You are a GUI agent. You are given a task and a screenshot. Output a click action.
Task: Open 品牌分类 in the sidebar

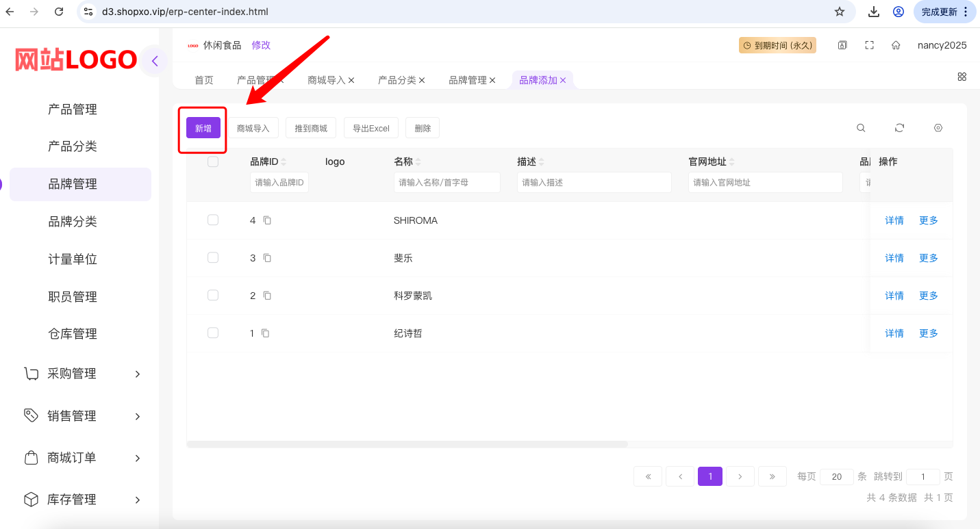73,222
